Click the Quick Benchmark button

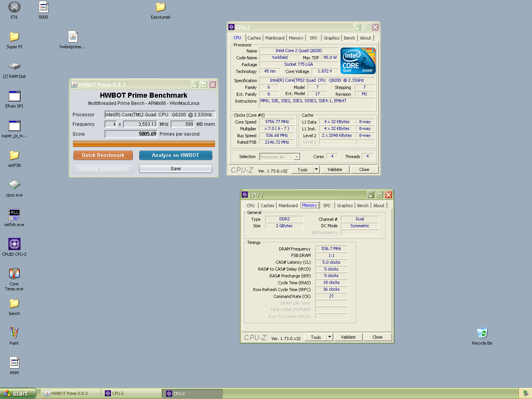click(x=103, y=155)
